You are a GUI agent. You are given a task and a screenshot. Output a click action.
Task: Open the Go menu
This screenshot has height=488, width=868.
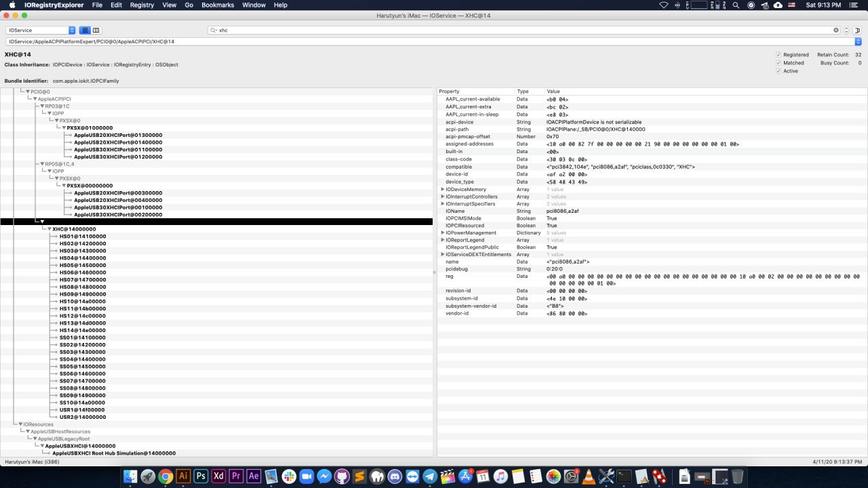click(189, 5)
